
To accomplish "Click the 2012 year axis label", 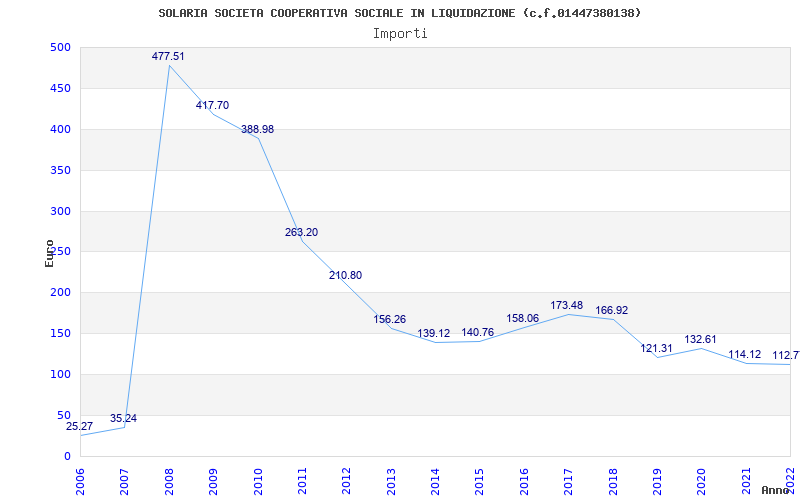I will click(346, 481).
